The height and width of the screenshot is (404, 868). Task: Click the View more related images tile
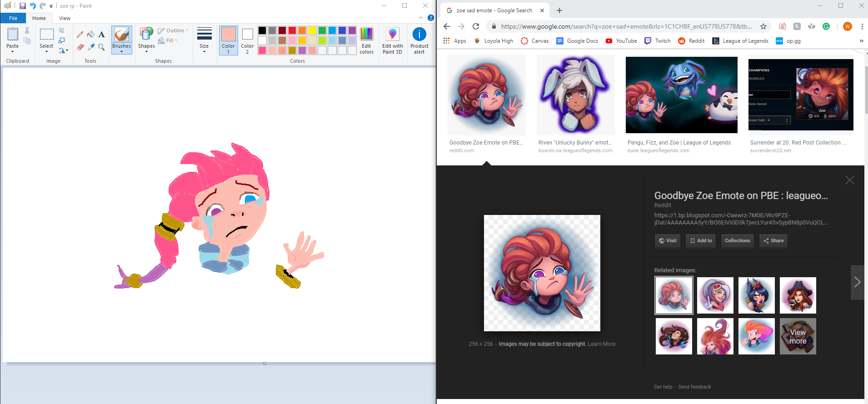pyautogui.click(x=798, y=336)
